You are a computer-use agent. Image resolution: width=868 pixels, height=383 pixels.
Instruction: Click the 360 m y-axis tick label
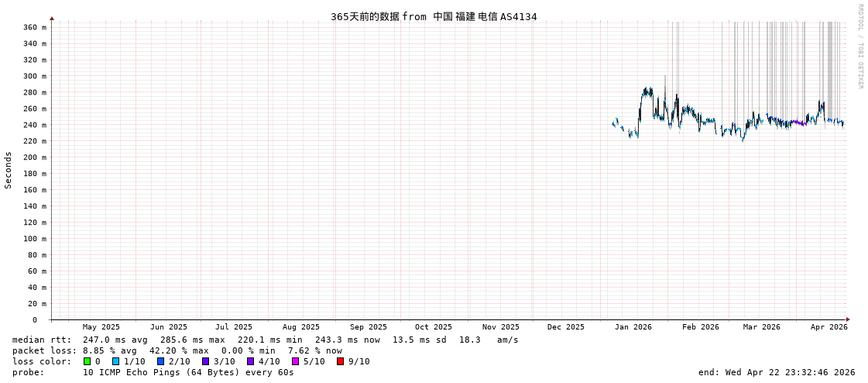[x=34, y=27]
